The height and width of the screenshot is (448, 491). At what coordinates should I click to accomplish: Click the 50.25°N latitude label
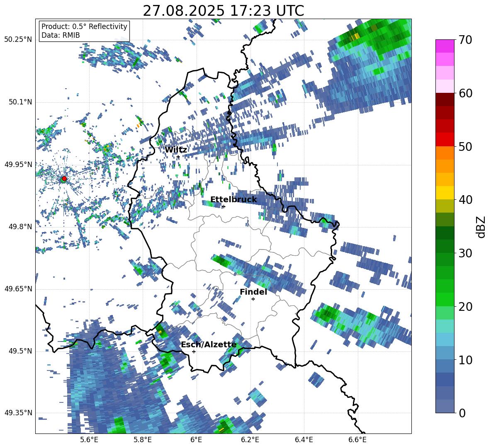click(18, 40)
